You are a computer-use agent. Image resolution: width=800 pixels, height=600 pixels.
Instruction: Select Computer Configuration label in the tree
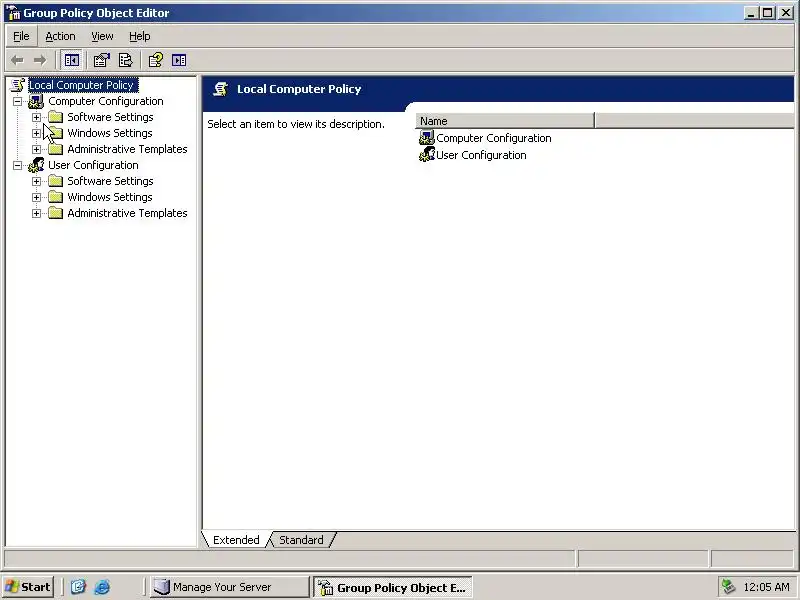[x=106, y=101]
